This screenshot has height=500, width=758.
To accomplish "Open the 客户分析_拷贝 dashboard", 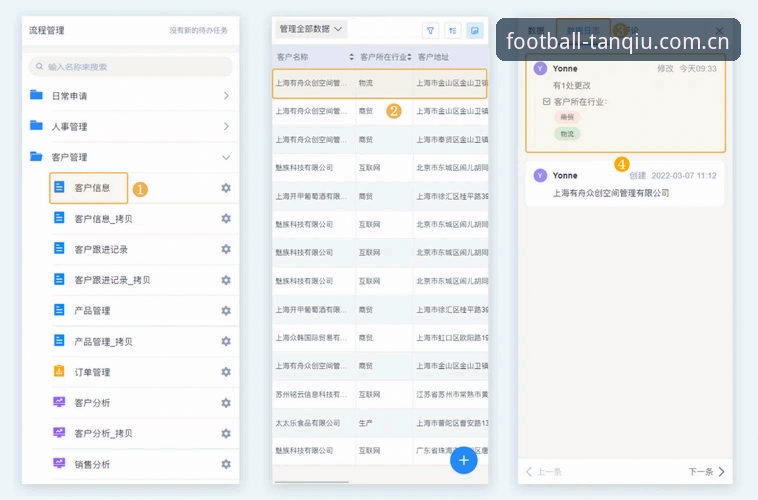I will pos(103,433).
